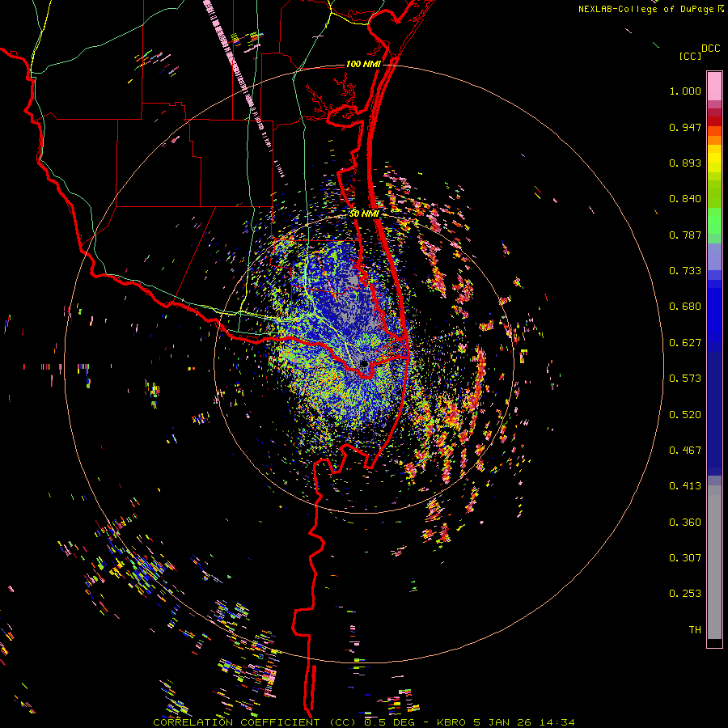Pick the yellow segment of the color bar
Screen dimensions: 728x728
pos(714,159)
